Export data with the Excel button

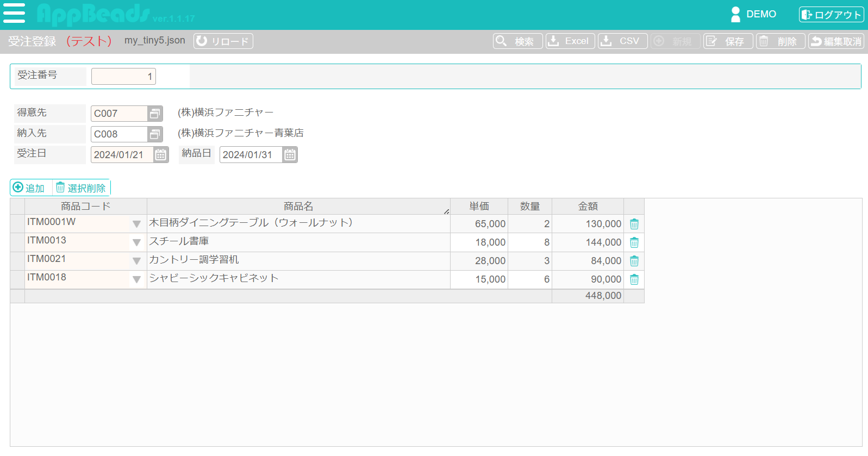point(570,41)
